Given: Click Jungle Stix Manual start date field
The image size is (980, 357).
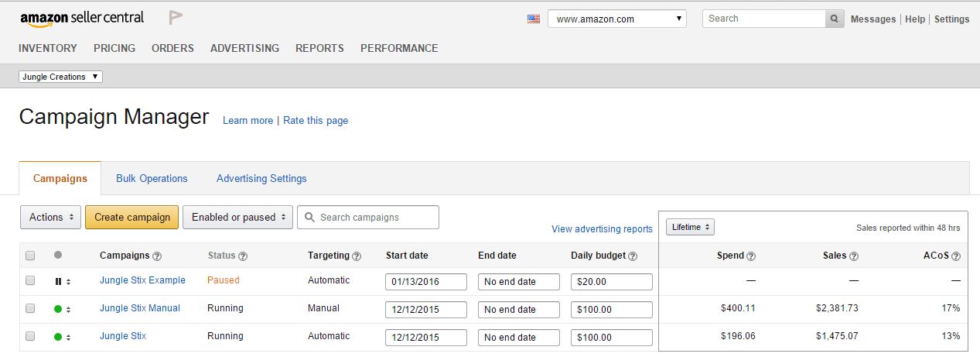Looking at the screenshot, I should (x=426, y=310).
